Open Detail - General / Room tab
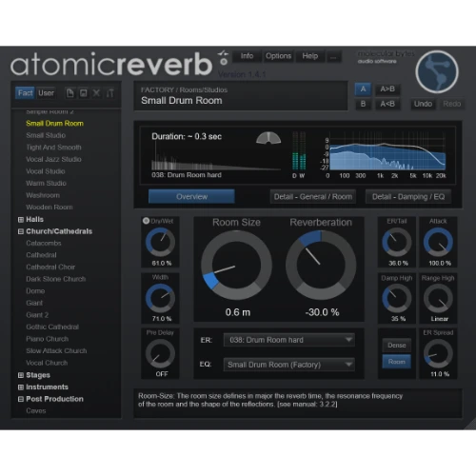Viewport: 476px width, 476px height. point(313,197)
